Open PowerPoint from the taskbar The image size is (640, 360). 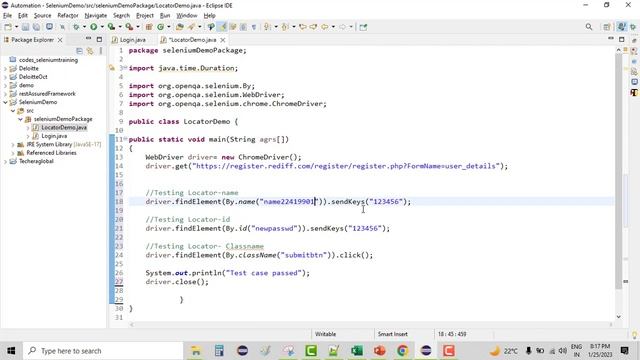[380, 351]
